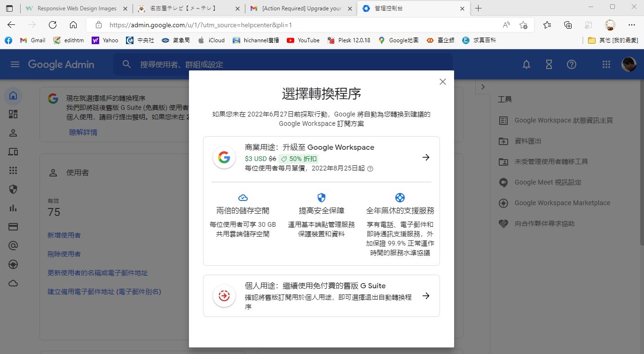Open the Plesk 12.0.18 bookmark
Viewport: 644px width, 354px height.
tap(349, 40)
